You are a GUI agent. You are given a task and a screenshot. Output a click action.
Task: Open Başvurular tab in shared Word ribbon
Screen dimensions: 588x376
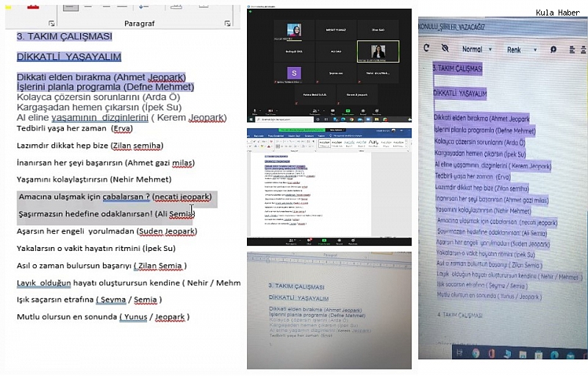259,136
